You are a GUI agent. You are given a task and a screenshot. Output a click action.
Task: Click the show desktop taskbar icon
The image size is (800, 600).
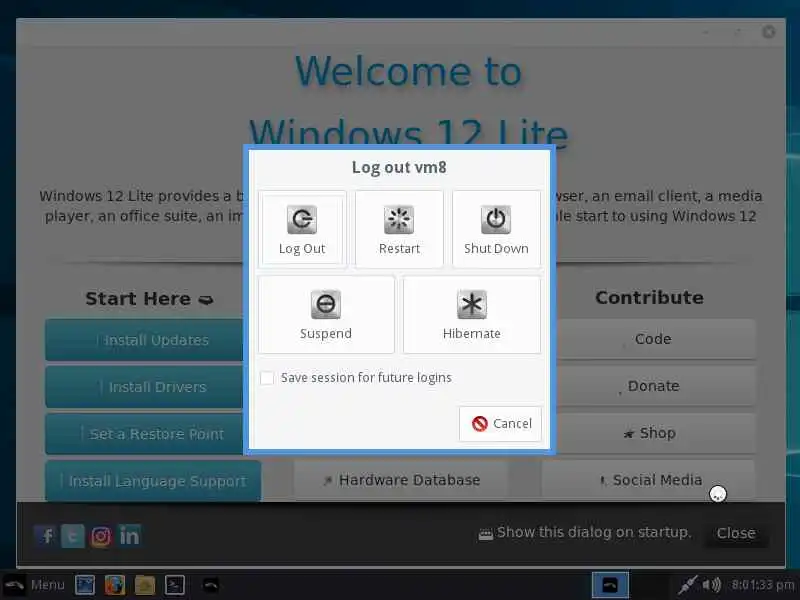(x=85, y=585)
